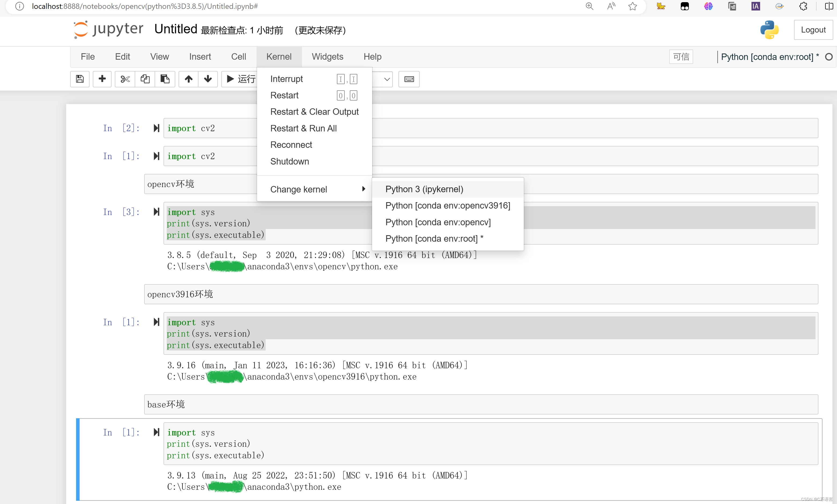Select the opencv3916环境 markdown cell
This screenshot has width=837, height=504.
tap(481, 294)
